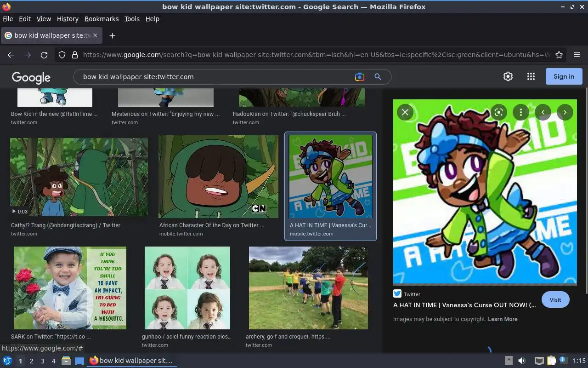Search by image using camera icon
The height and width of the screenshot is (368, 588).
(360, 77)
